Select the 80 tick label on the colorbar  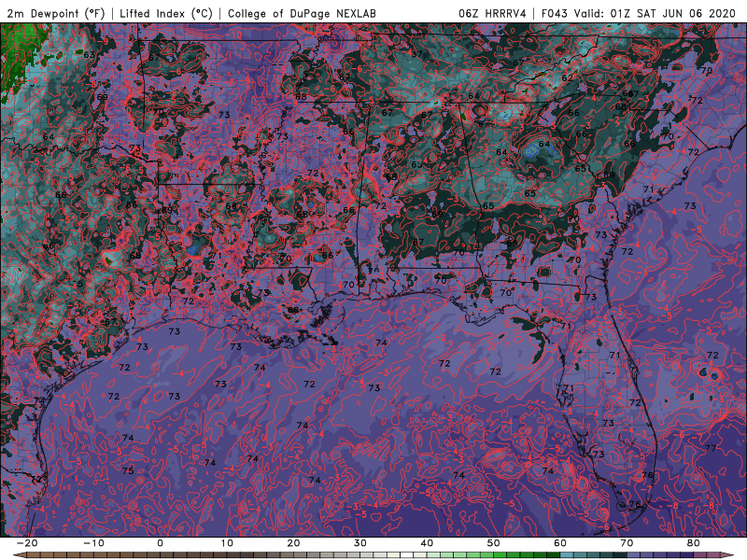click(694, 543)
